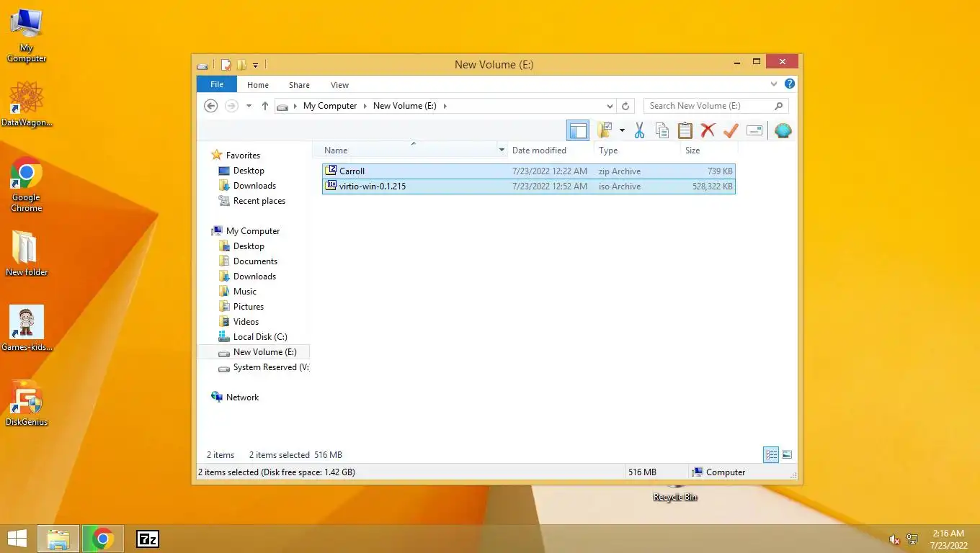
Task: Expand the ribbon with the chevron
Action: pyautogui.click(x=774, y=84)
